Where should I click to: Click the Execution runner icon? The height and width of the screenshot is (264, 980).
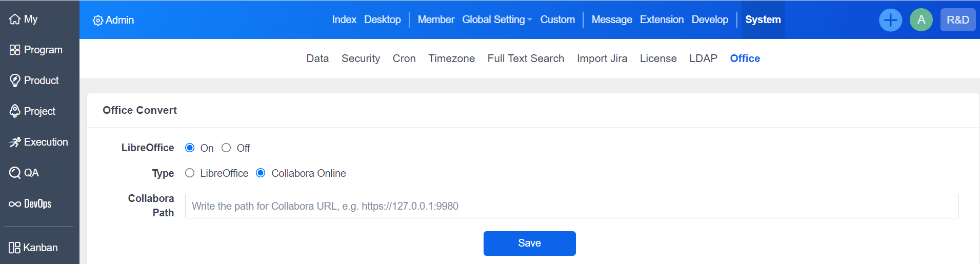pos(15,142)
